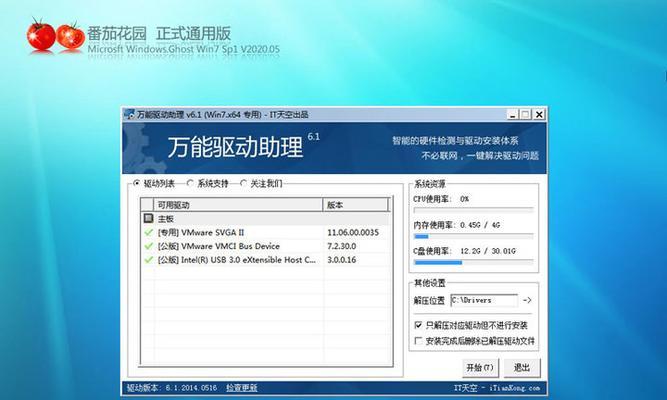Select the 驱动列表 radio button
This screenshot has width=667, height=400.
click(137, 183)
